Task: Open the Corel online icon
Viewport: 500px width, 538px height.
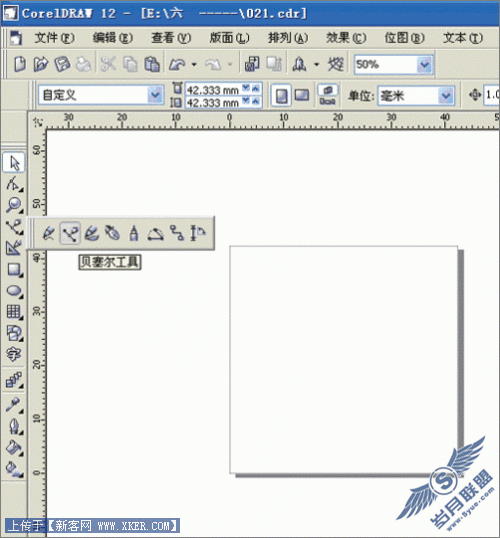Action: click(x=335, y=64)
